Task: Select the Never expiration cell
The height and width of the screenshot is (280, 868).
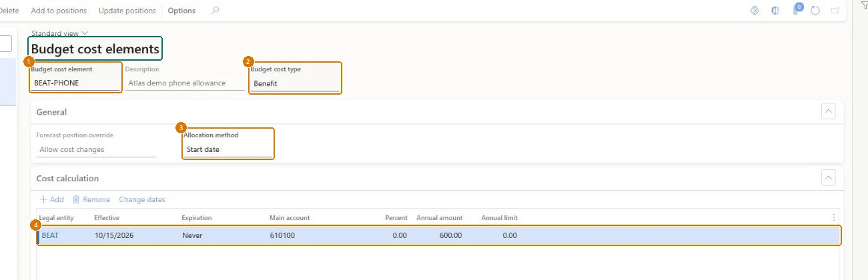Action: click(192, 235)
